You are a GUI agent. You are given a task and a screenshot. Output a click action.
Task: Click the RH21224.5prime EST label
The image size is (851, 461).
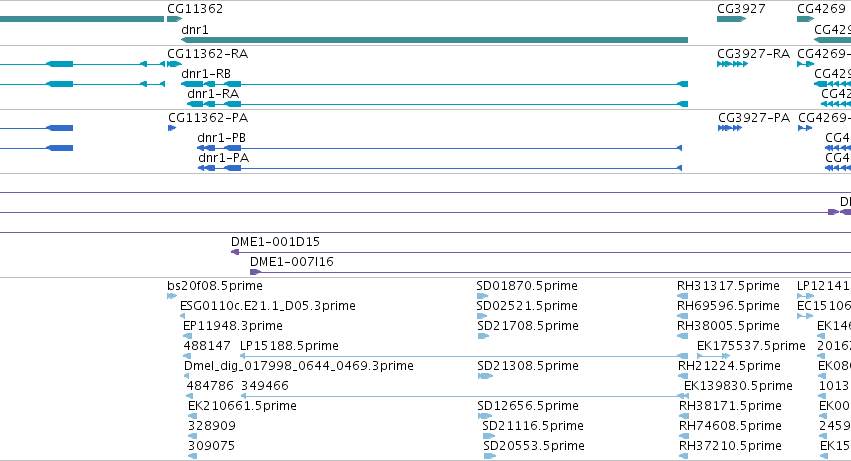point(729,366)
